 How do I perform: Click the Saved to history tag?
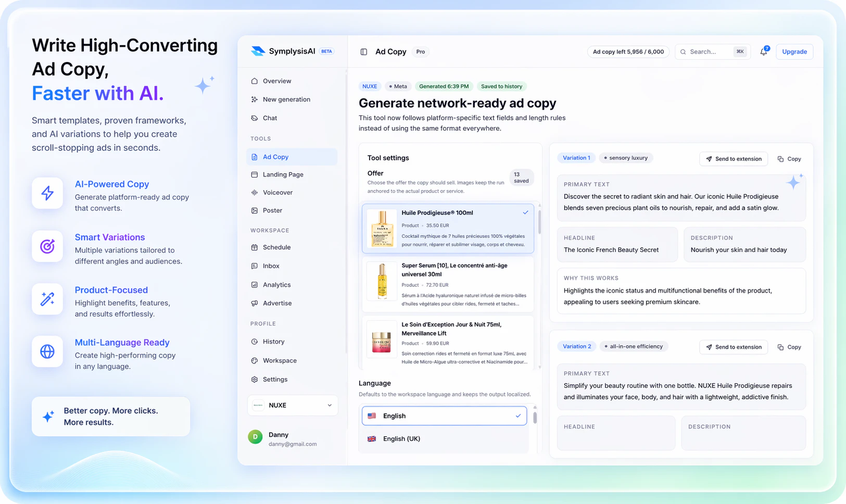point(501,86)
